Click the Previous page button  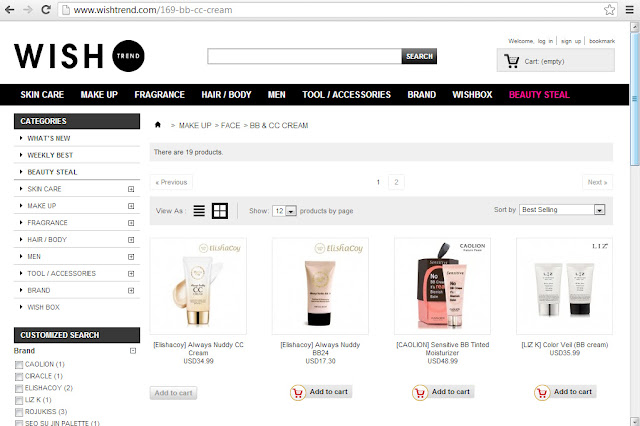coord(171,182)
